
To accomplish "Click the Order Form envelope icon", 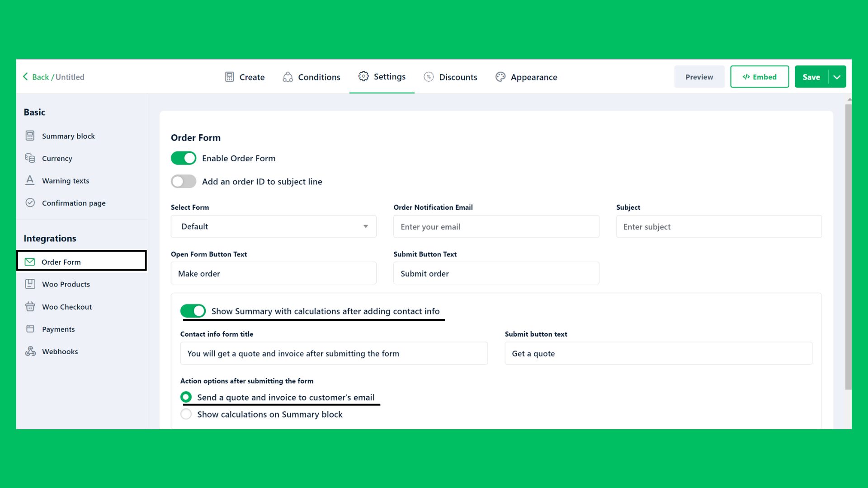I will click(30, 262).
